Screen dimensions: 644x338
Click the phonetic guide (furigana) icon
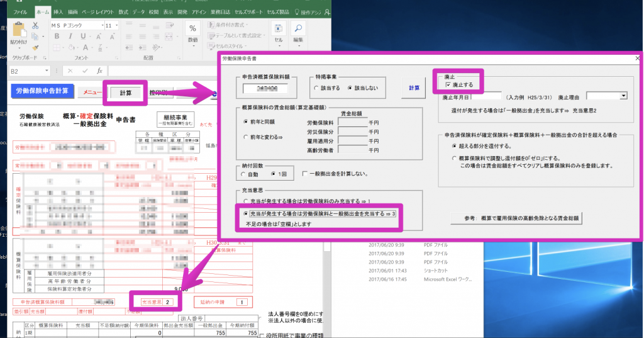[x=100, y=48]
